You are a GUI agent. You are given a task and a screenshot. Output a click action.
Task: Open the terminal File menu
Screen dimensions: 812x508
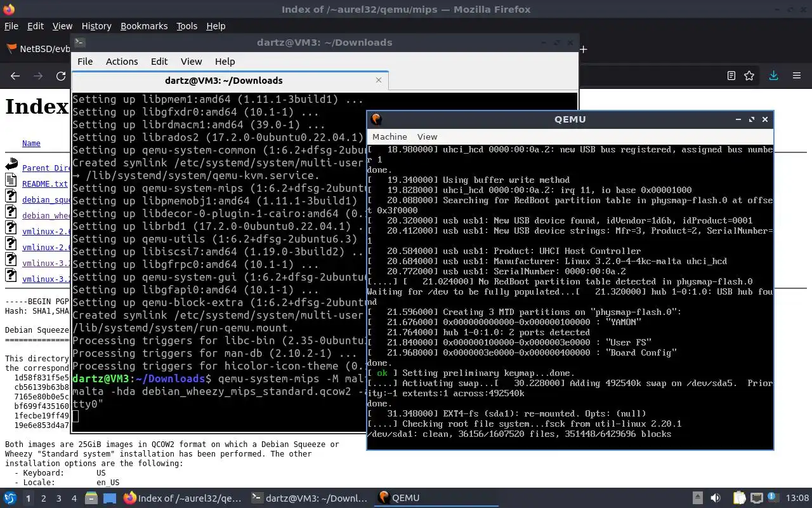tap(85, 62)
